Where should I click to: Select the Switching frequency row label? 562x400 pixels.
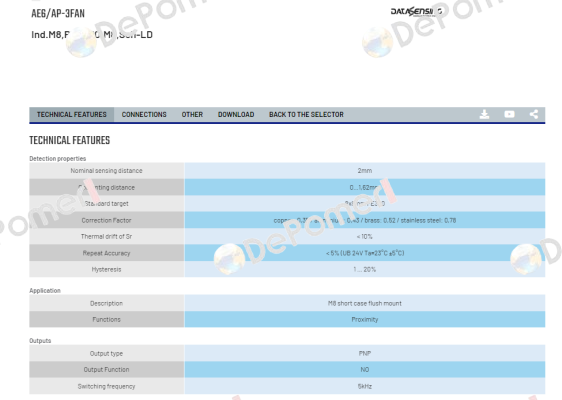pyautogui.click(x=106, y=386)
